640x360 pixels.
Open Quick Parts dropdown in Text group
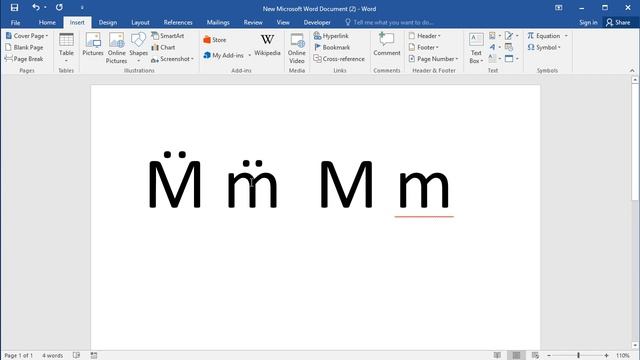click(495, 36)
